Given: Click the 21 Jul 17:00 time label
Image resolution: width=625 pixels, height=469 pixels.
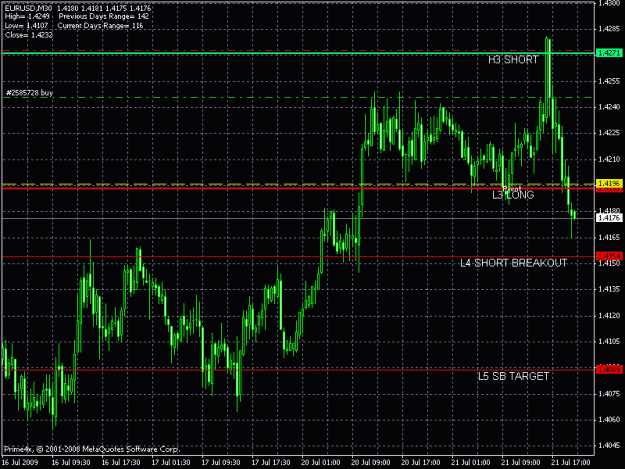Looking at the screenshot, I should [571, 463].
